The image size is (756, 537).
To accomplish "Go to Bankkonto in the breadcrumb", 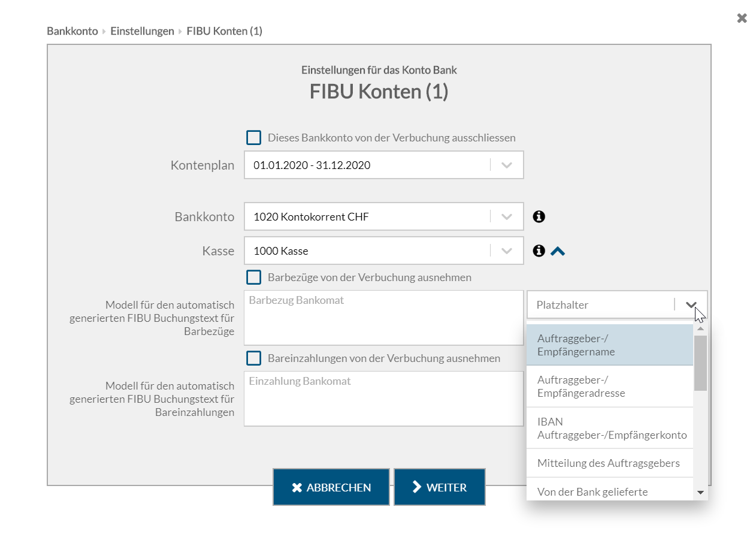I will point(72,31).
